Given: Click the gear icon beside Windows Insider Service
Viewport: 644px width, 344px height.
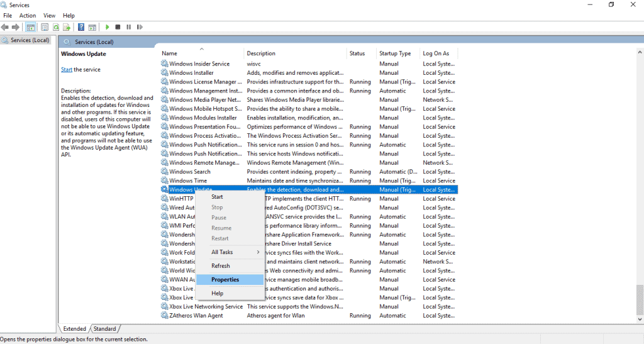Looking at the screenshot, I should (x=164, y=64).
